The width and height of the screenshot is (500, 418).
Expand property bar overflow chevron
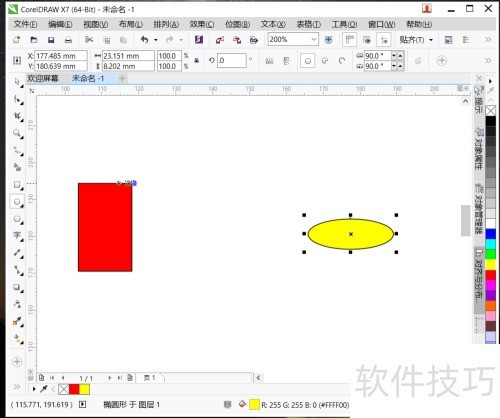[488, 61]
